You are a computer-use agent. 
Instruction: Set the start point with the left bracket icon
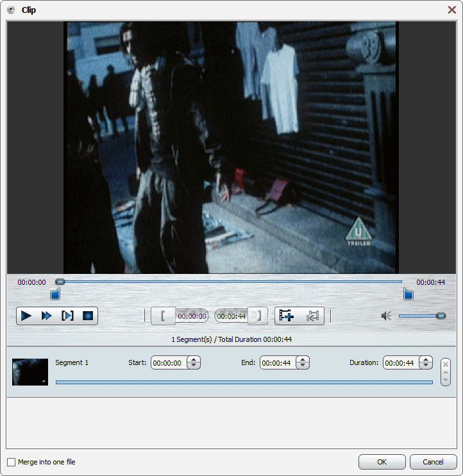[x=163, y=316]
